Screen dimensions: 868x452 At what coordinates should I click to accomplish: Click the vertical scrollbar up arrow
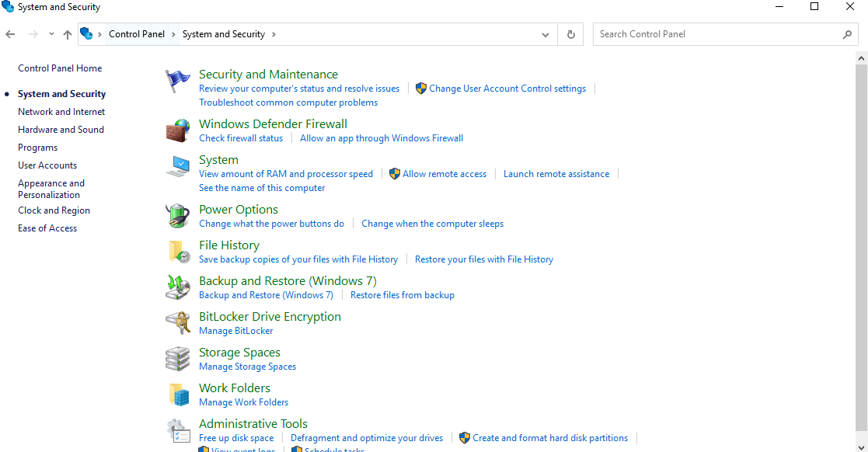coord(861,58)
